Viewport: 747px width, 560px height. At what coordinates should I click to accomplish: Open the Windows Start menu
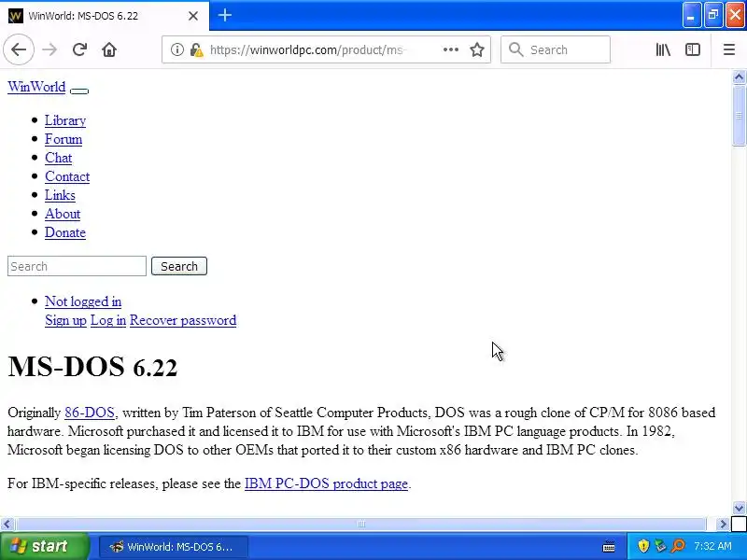click(x=44, y=546)
